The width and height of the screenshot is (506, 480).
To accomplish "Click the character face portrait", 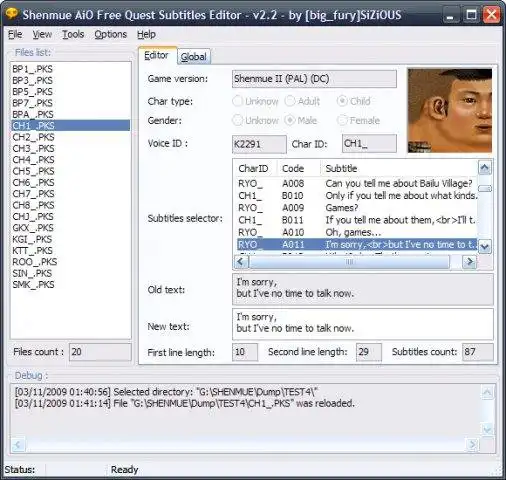I will tap(450, 111).
